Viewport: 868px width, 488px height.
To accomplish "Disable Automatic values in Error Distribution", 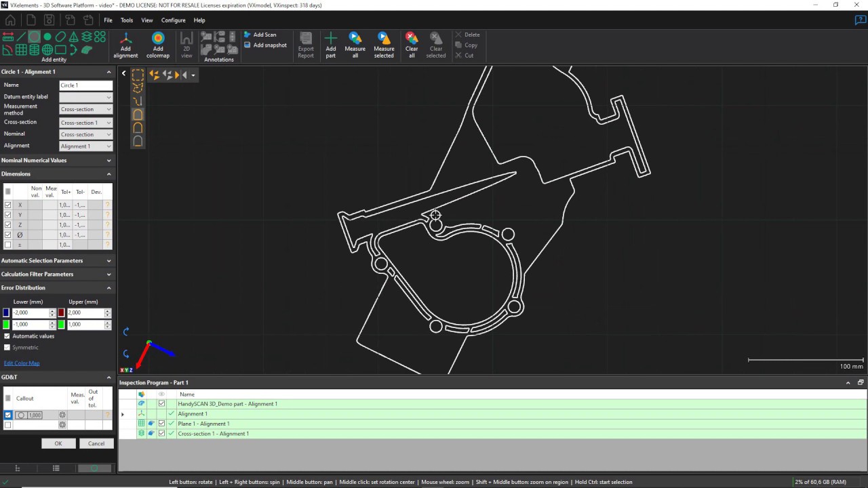I will point(7,335).
